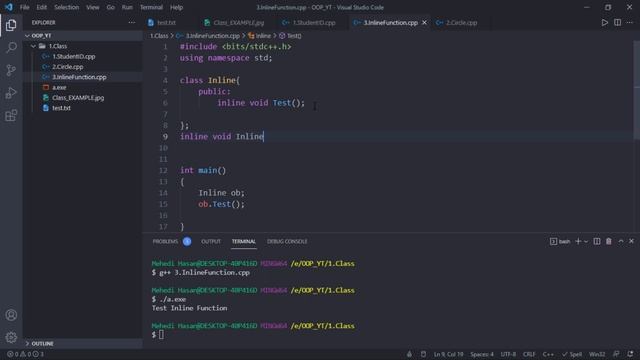
Task: Kill terminal with trash icon
Action: 609,241
